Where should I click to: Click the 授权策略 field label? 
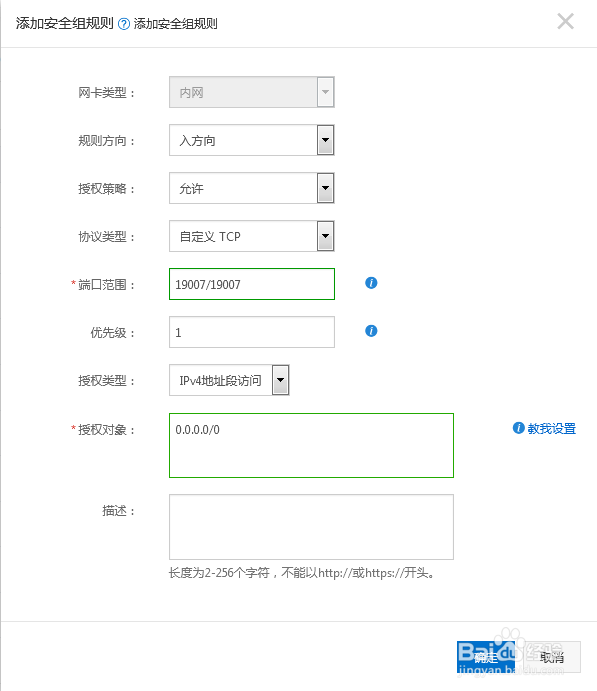coord(106,189)
